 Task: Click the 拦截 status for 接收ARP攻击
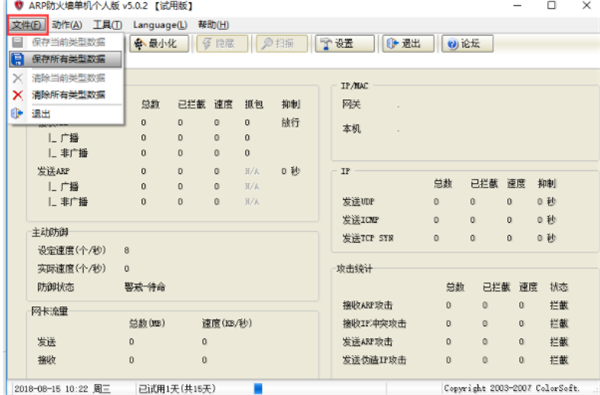pyautogui.click(x=559, y=305)
